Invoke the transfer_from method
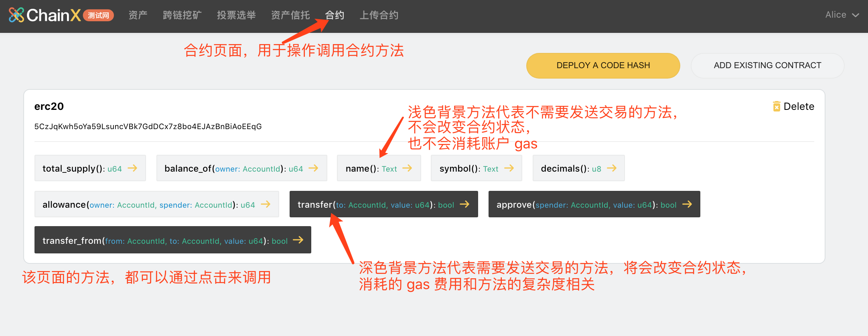 click(173, 240)
